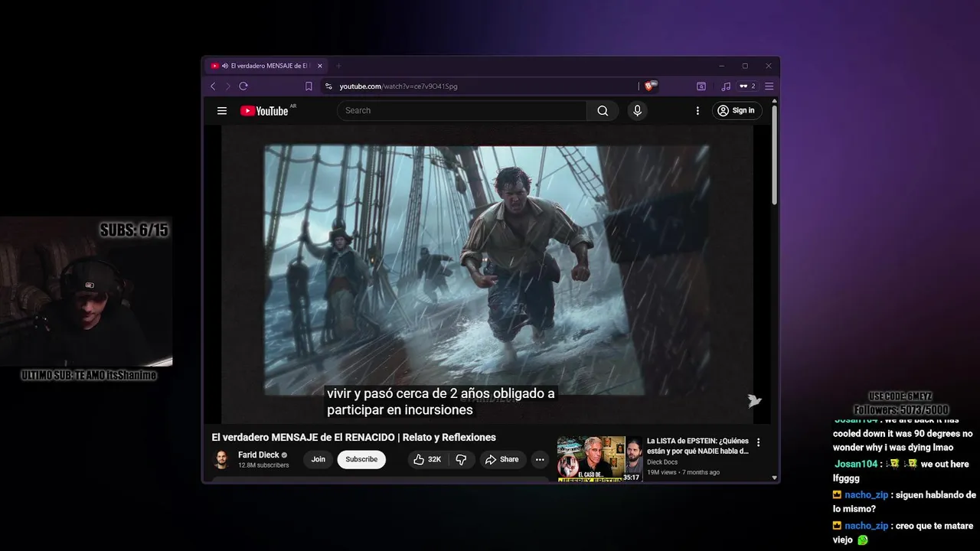Click the 'Followers: 5073/5000' overlay text
Screen dimensions: 980x551
pos(901,410)
